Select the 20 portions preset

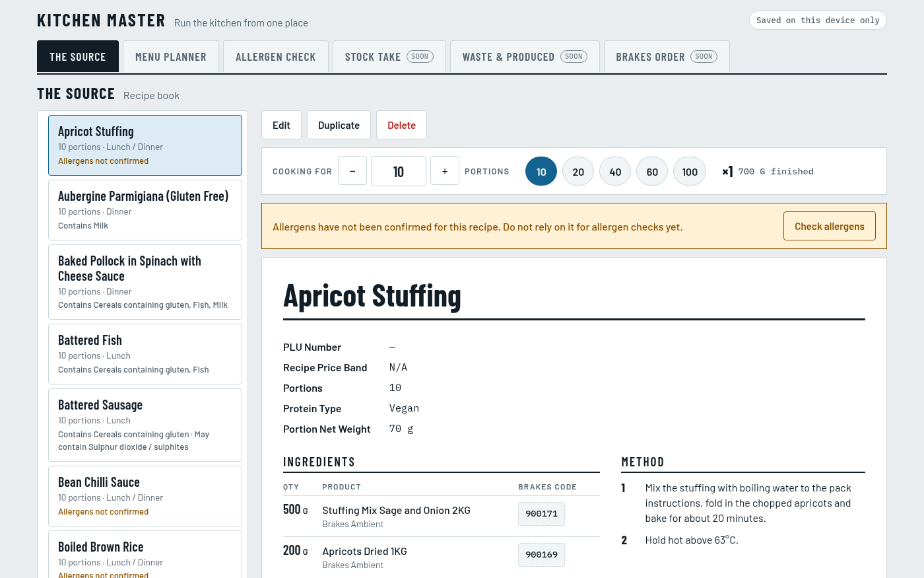point(578,171)
